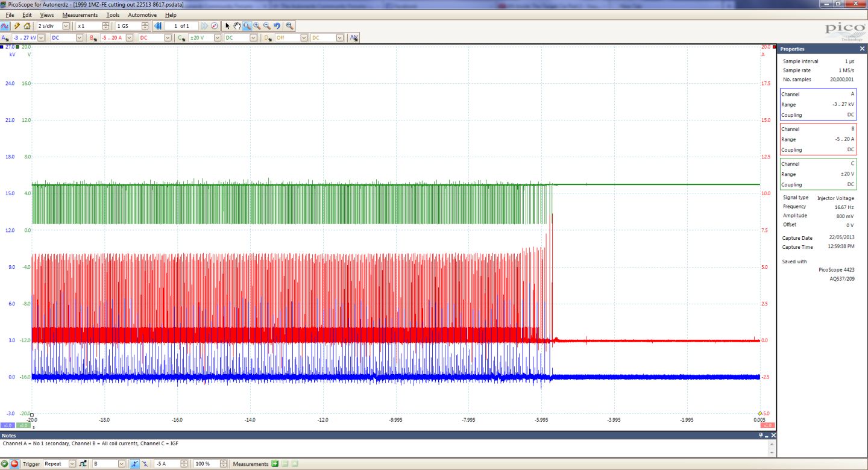Viewport: 868px width, 470px height.
Task: Open the Views menu
Action: click(x=46, y=15)
